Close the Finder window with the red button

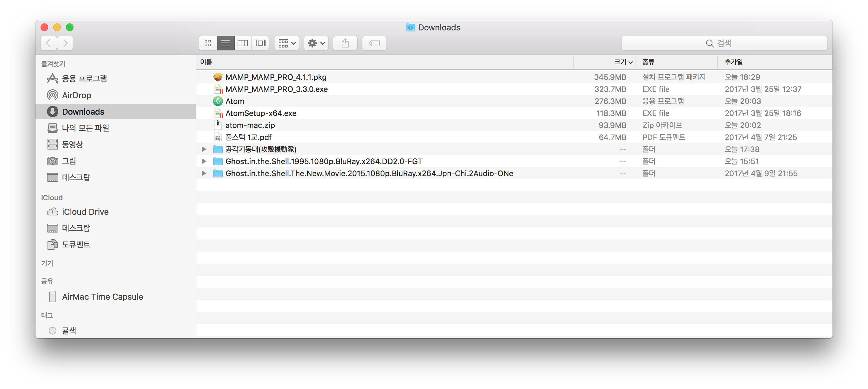[44, 27]
